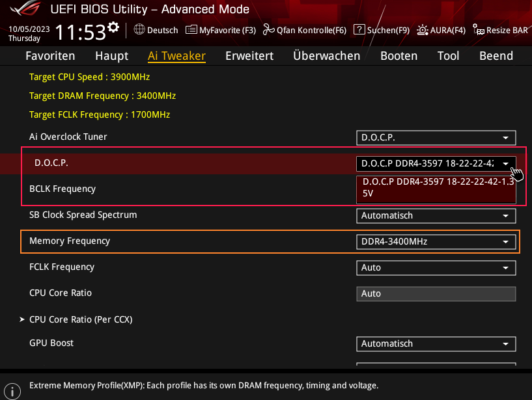This screenshot has height=400, width=532.
Task: Click the info icon in the help bar
Action: (x=12, y=392)
